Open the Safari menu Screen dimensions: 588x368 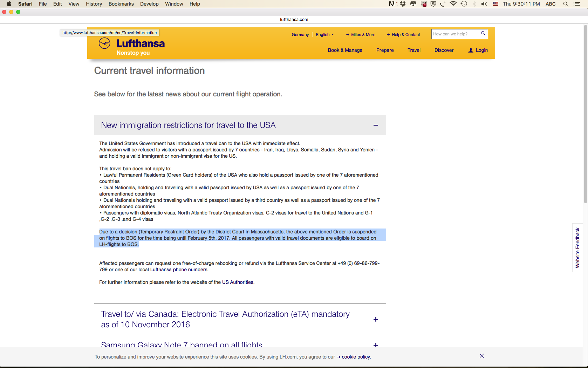point(25,4)
